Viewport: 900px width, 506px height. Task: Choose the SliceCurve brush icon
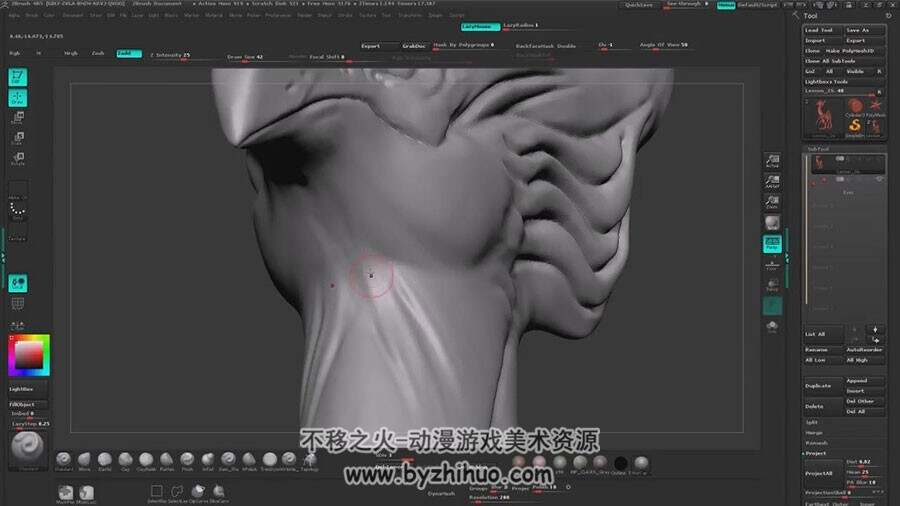(x=219, y=492)
